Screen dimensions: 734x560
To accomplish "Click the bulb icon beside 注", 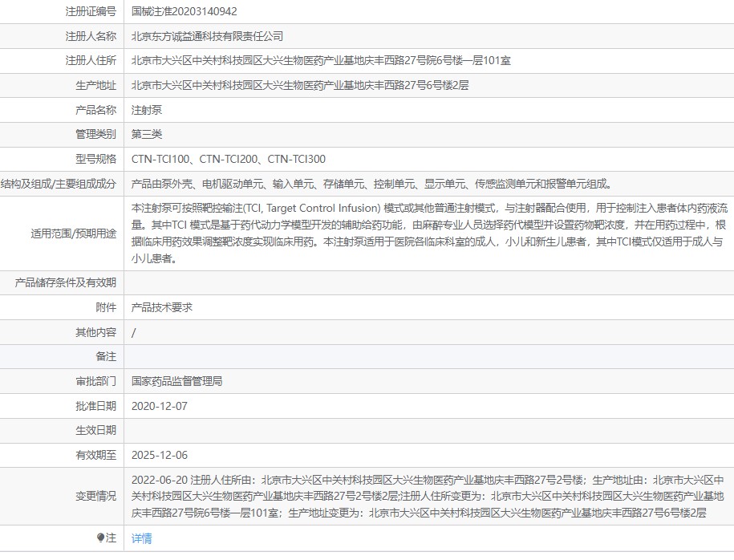I will click(100, 538).
